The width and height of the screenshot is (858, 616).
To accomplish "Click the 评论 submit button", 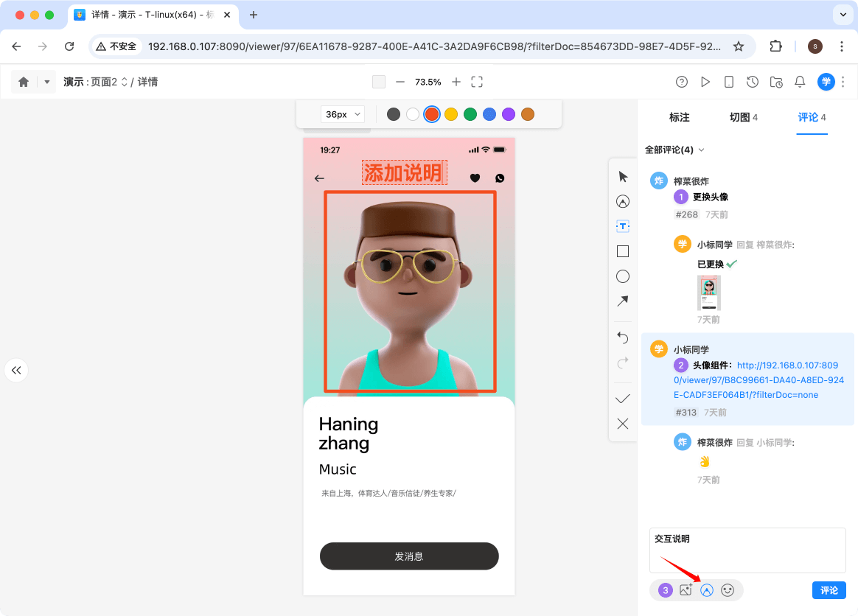I will click(x=829, y=590).
